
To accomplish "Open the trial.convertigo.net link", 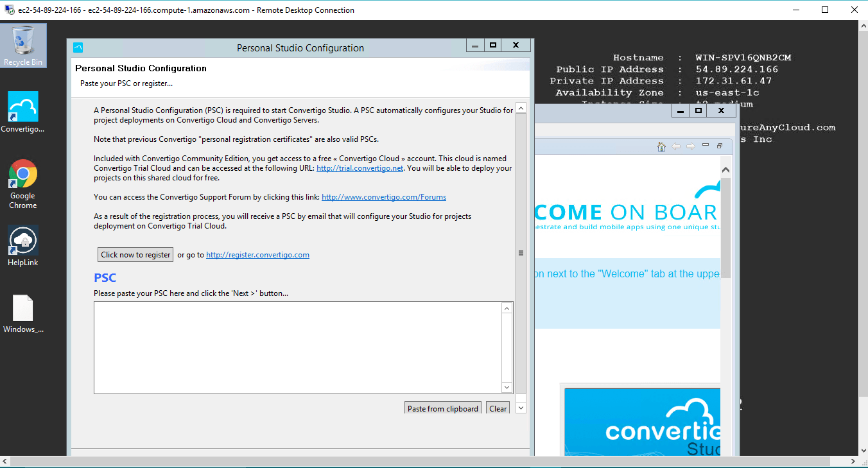I will [x=359, y=168].
